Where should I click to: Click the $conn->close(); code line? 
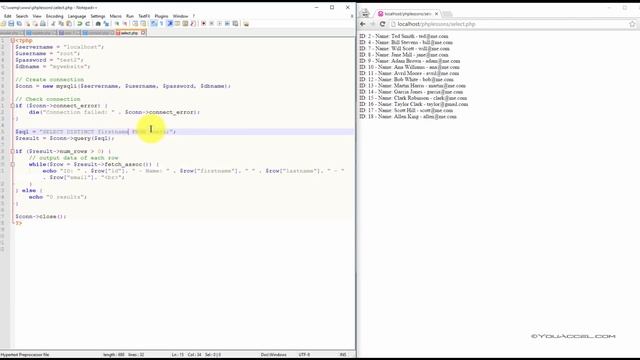pyautogui.click(x=41, y=217)
